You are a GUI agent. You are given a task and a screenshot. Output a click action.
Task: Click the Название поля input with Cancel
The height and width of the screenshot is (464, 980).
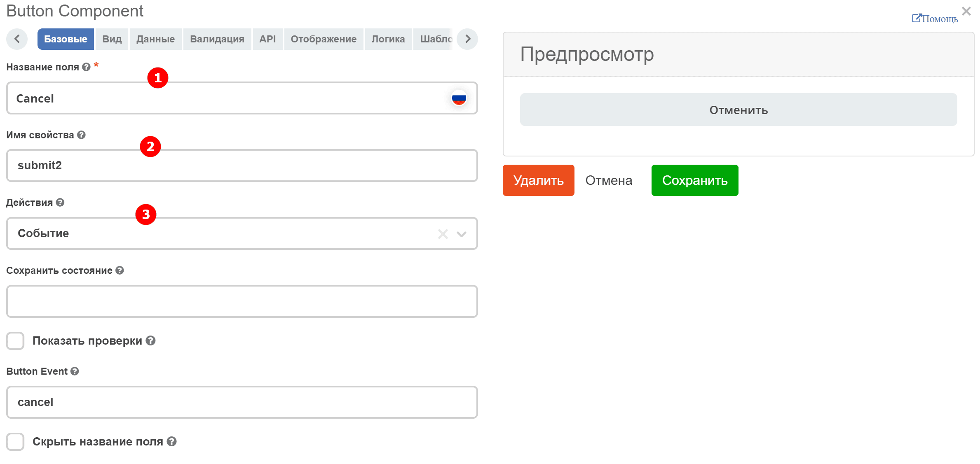pos(242,98)
